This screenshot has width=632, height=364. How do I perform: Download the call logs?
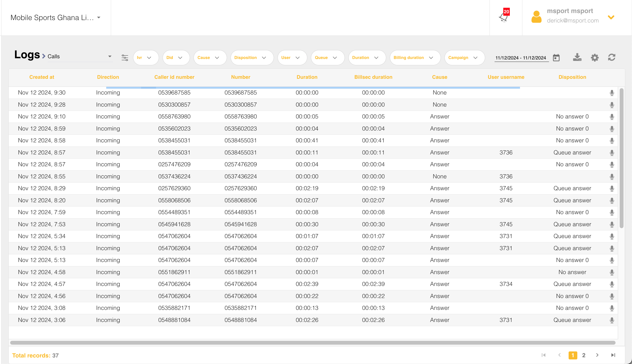[x=577, y=57]
